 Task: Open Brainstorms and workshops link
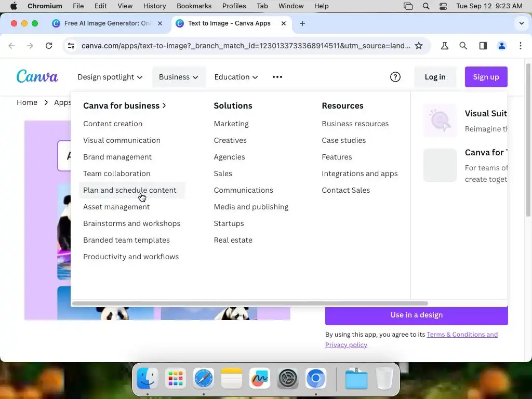pos(131,223)
